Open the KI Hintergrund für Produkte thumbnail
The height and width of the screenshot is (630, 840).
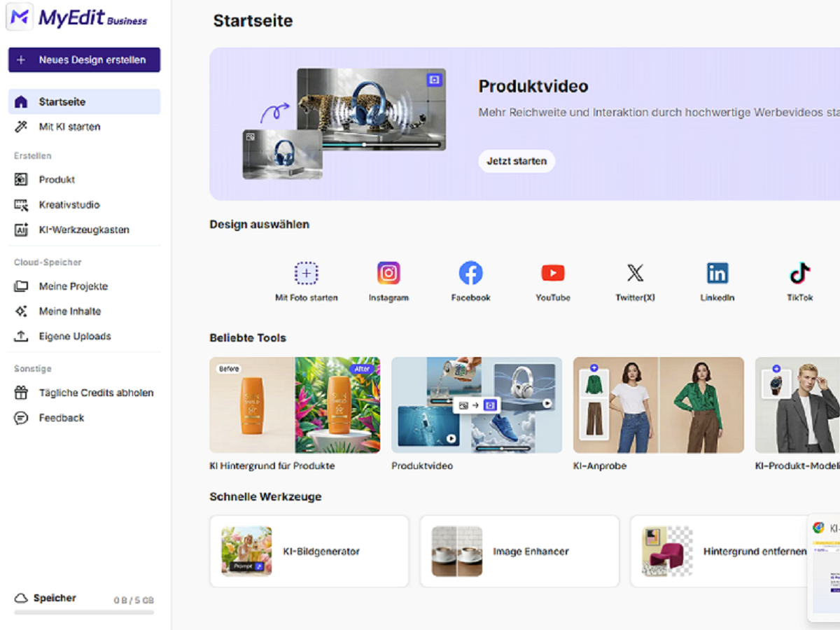coord(295,405)
